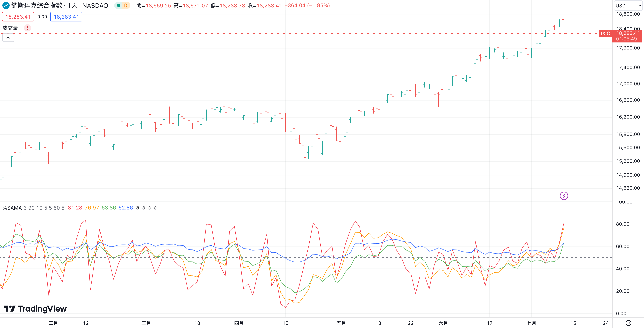The image size is (644, 328).
Task: Click the TradingView logo
Action: click(35, 309)
